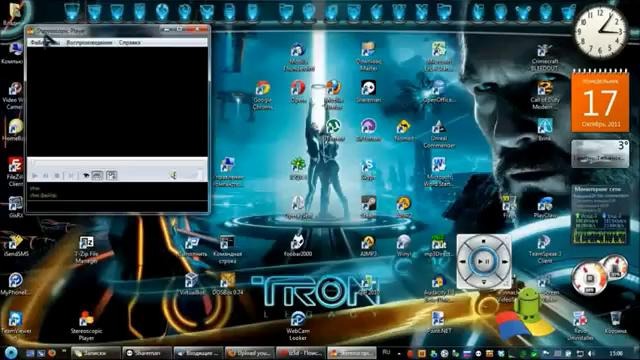Open the TeamSpeak 3 Client shortcut
This screenshot has width=640, height=360.
tap(544, 249)
